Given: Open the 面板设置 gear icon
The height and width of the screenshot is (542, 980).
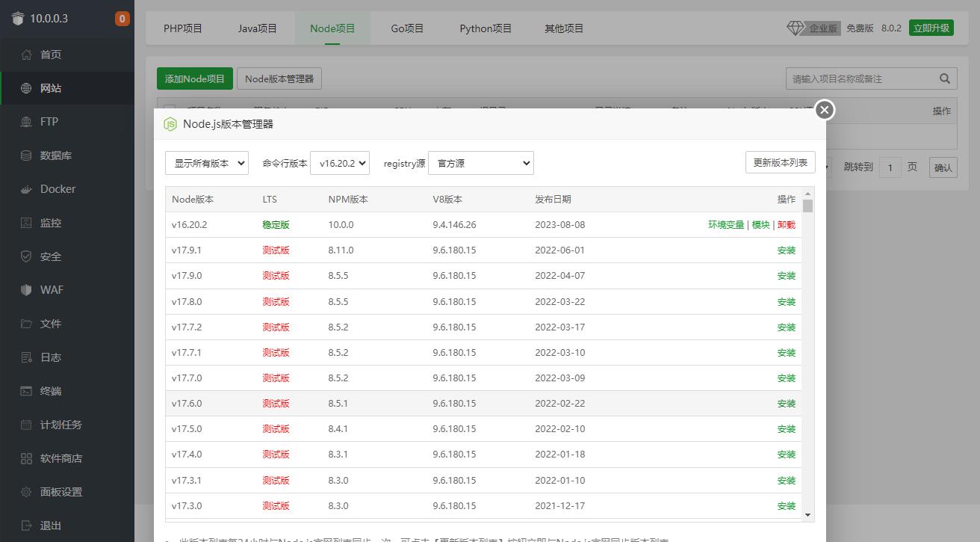Looking at the screenshot, I should point(27,492).
